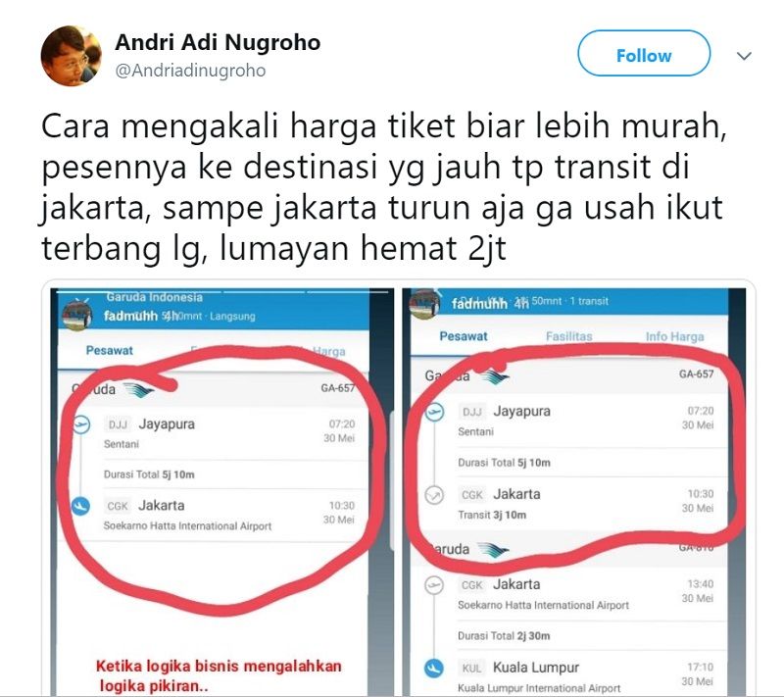Click the departure plane icon beside Jayapura, right
This screenshot has width=784, height=697.
pyautogui.click(x=434, y=412)
